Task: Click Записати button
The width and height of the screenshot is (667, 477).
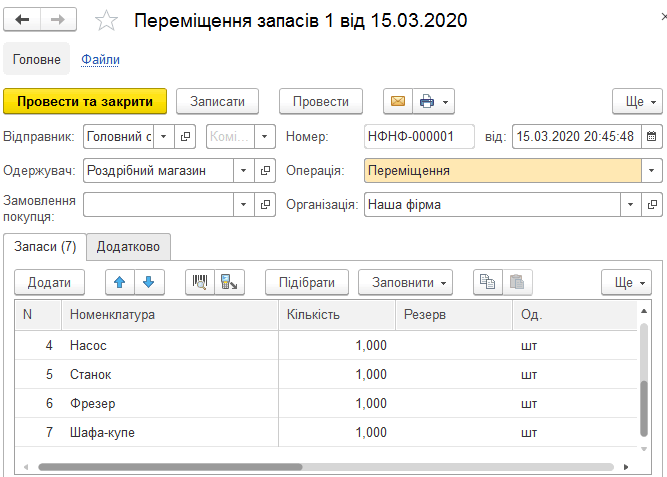Action: point(217,101)
